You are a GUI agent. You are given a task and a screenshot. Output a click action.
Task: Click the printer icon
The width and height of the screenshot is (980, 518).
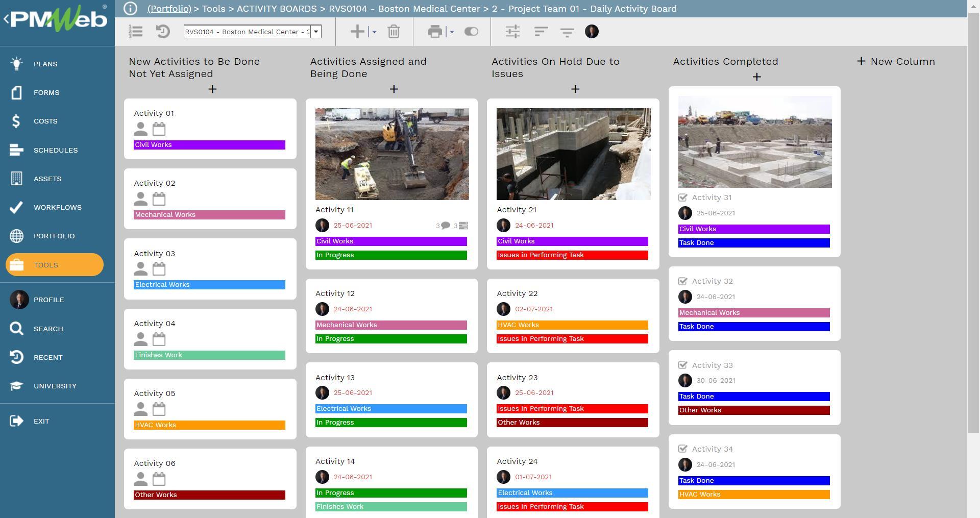[x=435, y=32]
